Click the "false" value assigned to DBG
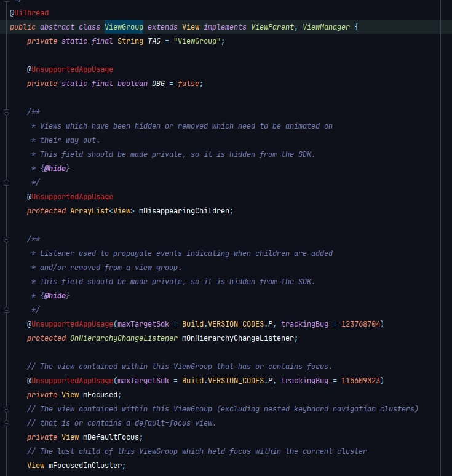This screenshot has height=476, width=452. [x=188, y=84]
